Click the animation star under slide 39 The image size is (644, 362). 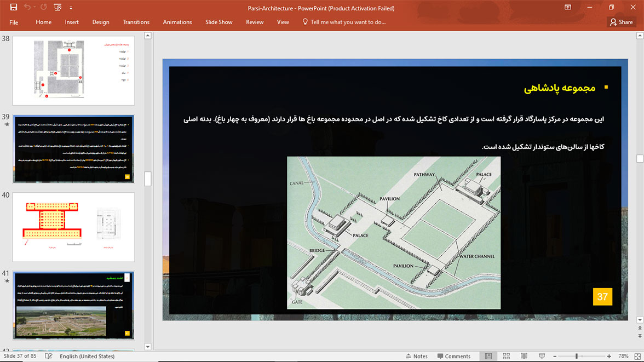[7, 124]
